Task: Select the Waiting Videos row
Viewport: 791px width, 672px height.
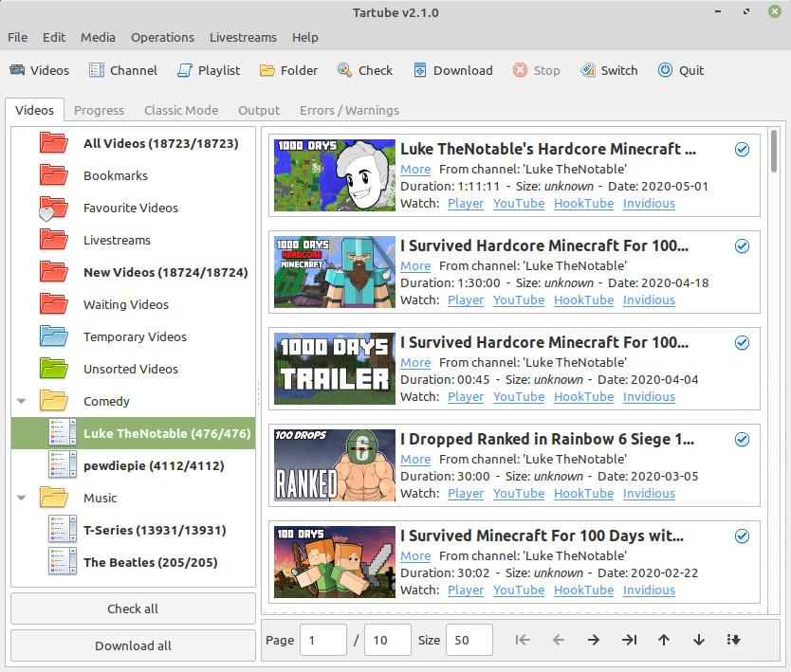Action: pyautogui.click(x=133, y=304)
